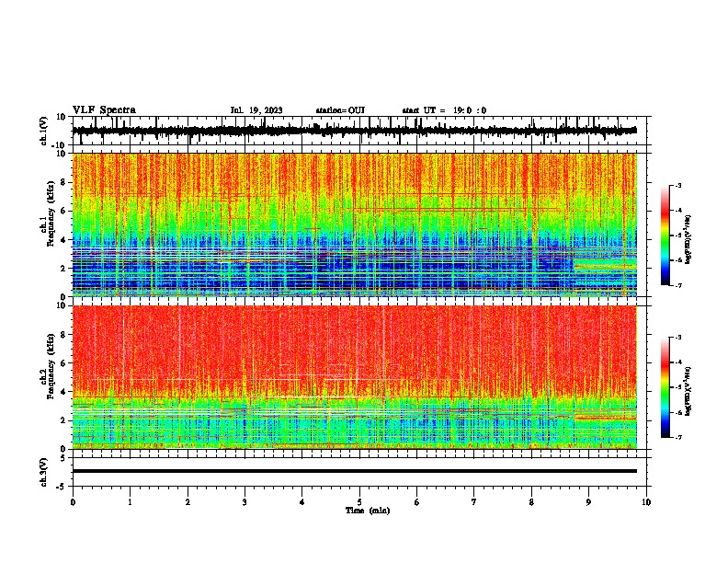Image resolution: width=728 pixels, height=563 pixels.
Task: Click the ch.1 voltage waveform trace
Action: click(355, 131)
